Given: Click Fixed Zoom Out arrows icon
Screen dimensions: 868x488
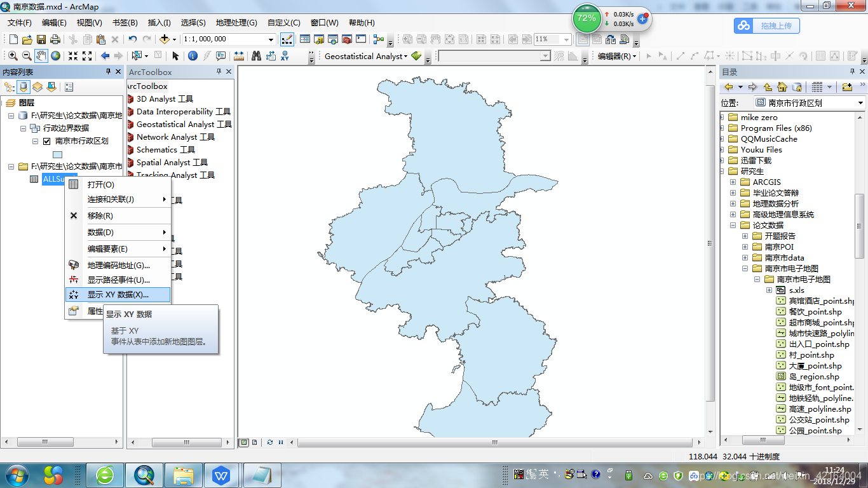Looking at the screenshot, I should click(x=87, y=56).
